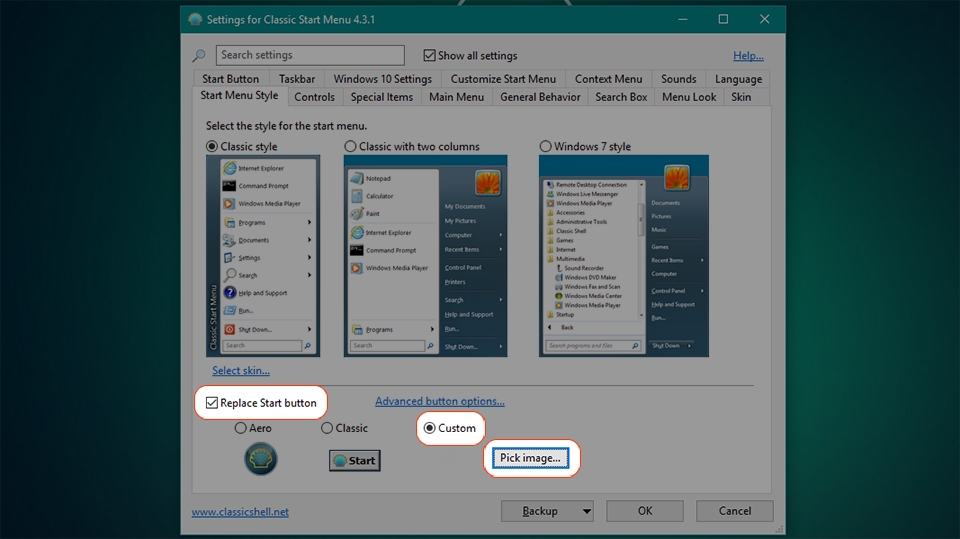Image resolution: width=960 pixels, height=539 pixels.
Task: Click the Classic Start button preview image
Action: 354,461
